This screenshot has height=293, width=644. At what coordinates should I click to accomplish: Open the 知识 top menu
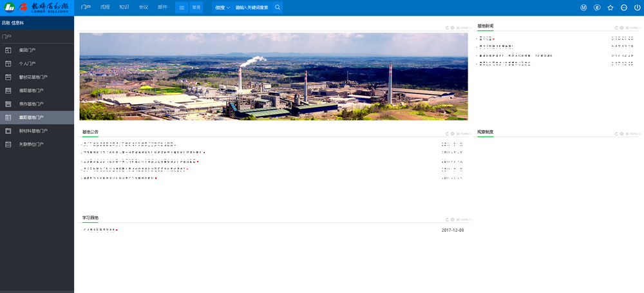[124, 7]
